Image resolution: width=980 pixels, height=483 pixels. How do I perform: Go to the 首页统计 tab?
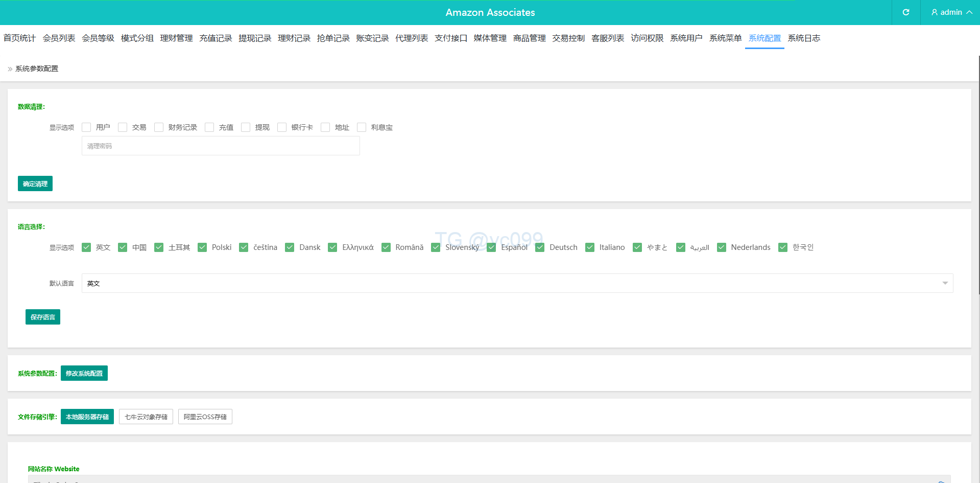[x=19, y=38]
